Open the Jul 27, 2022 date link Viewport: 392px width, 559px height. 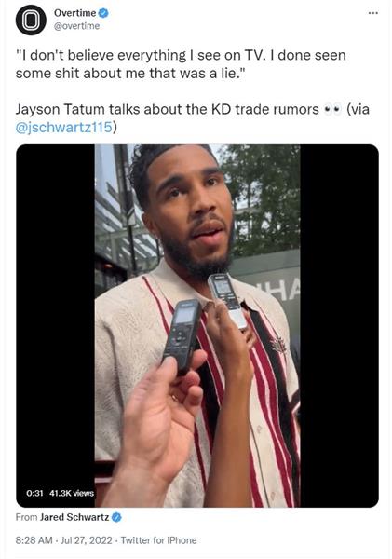pyautogui.click(x=87, y=540)
